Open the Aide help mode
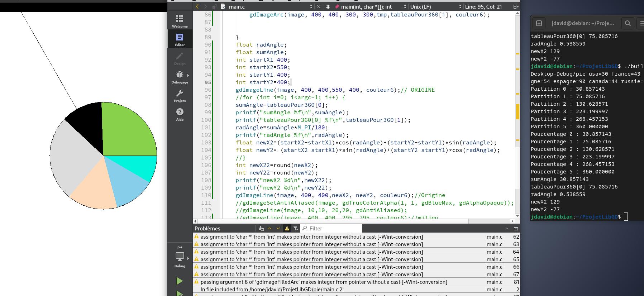This screenshot has height=296, width=644. (x=180, y=114)
